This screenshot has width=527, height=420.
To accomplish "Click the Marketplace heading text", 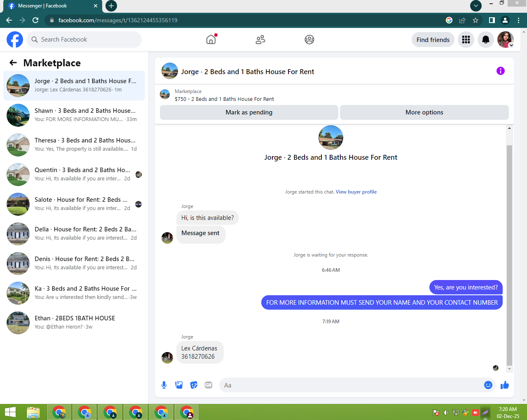I will click(x=52, y=63).
